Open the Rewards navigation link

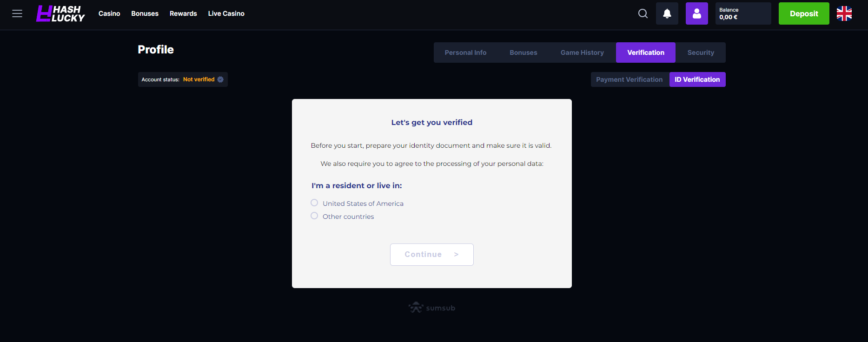coord(183,13)
